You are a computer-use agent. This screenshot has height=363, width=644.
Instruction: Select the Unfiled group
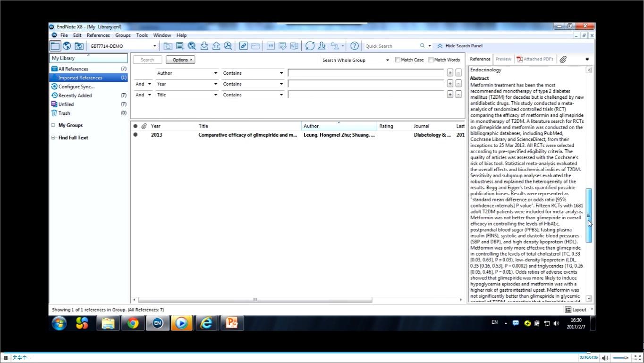tap(88, 104)
